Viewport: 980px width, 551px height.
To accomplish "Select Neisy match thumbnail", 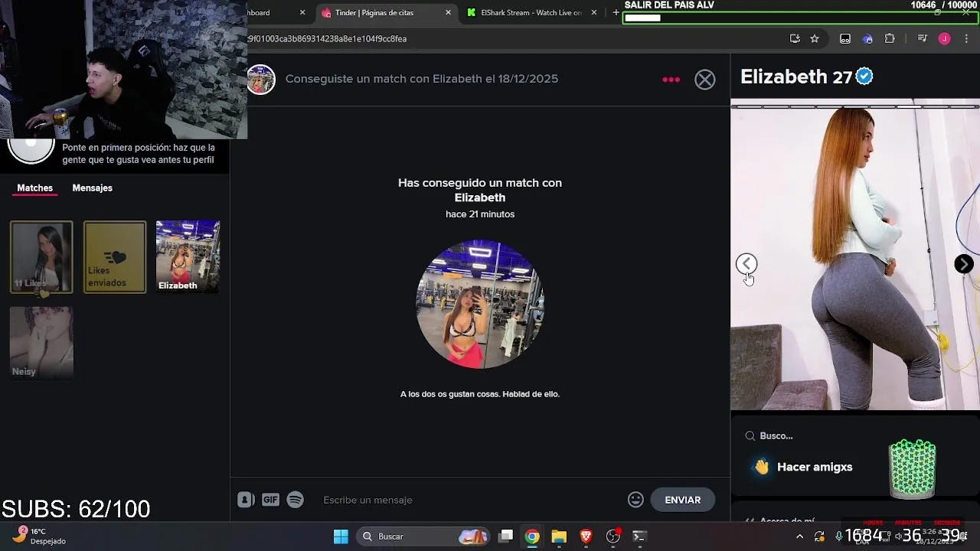I will [41, 343].
